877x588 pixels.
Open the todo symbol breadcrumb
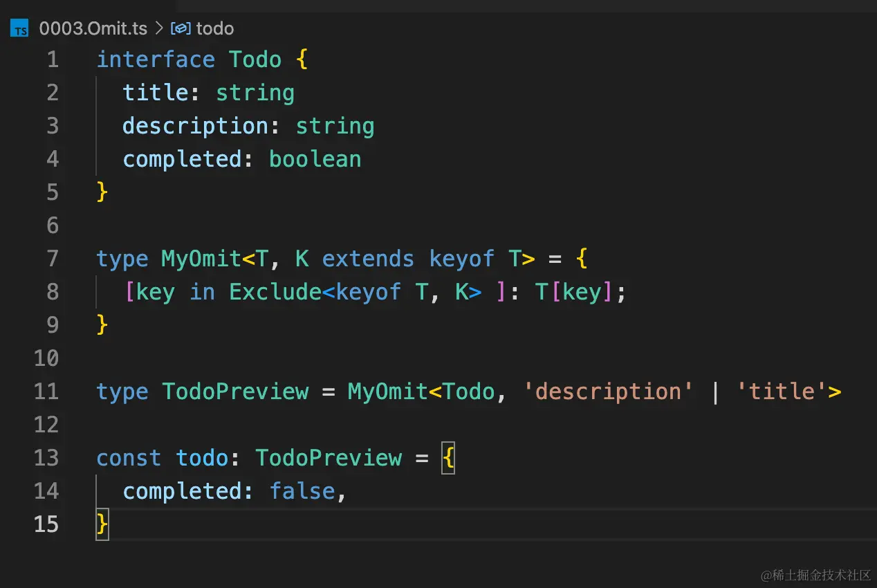(214, 29)
